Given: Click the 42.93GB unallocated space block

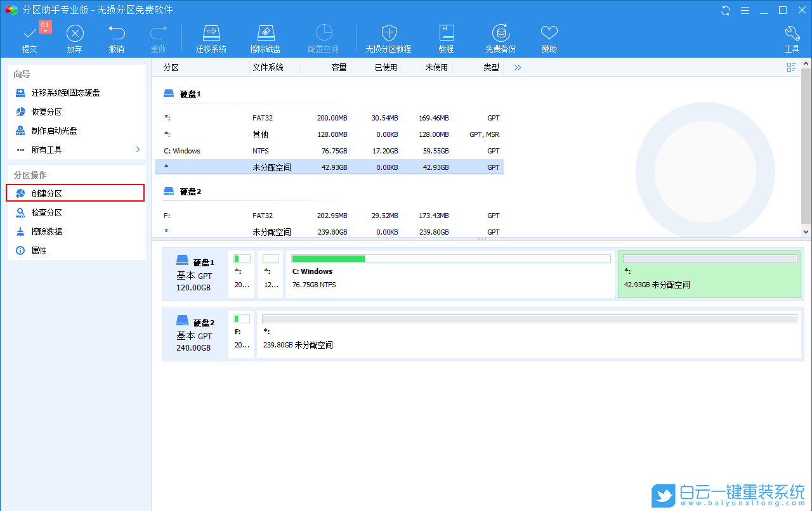Looking at the screenshot, I should pos(710,275).
